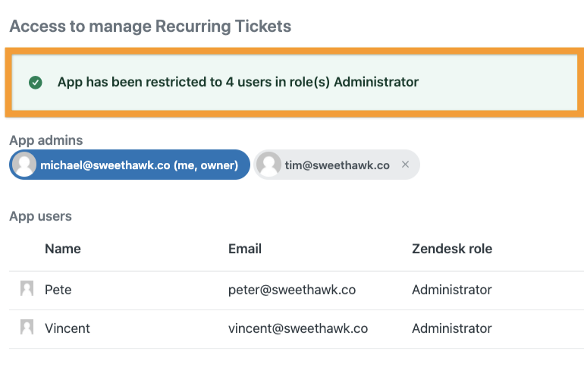The height and width of the screenshot is (392, 584).
Task: Click Pete's Administrator role cell
Action: (452, 290)
